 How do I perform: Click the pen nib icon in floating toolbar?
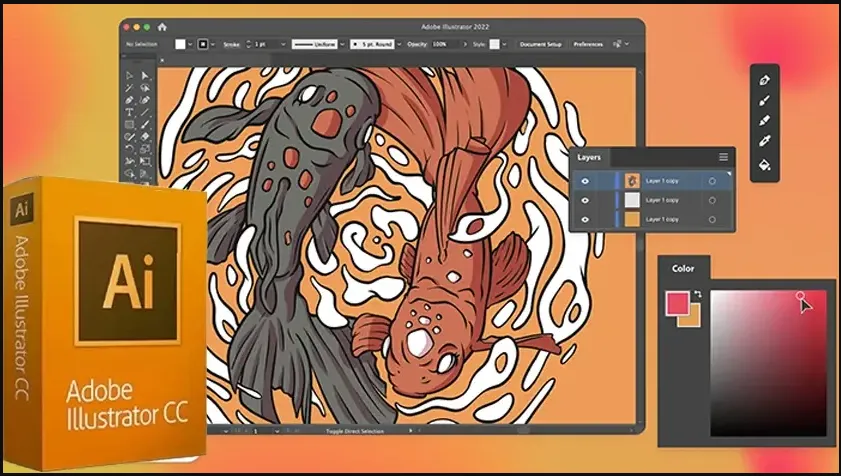click(764, 80)
